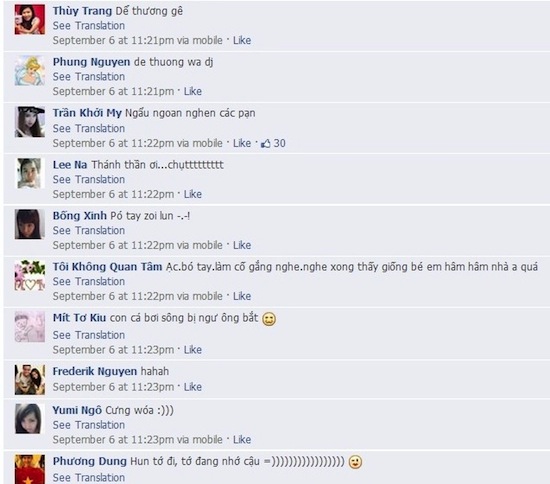The height and width of the screenshot is (484, 550).
Task: Translate Tôi Không Quan Tâm's comment
Action: click(x=89, y=281)
